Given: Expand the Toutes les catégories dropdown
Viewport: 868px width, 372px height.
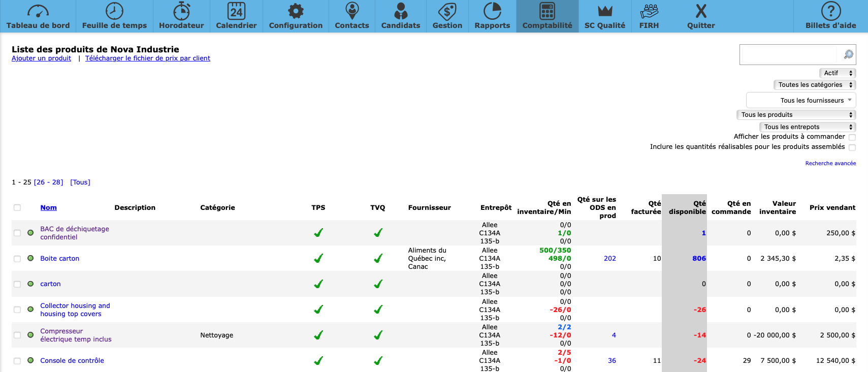Looking at the screenshot, I should (x=814, y=85).
